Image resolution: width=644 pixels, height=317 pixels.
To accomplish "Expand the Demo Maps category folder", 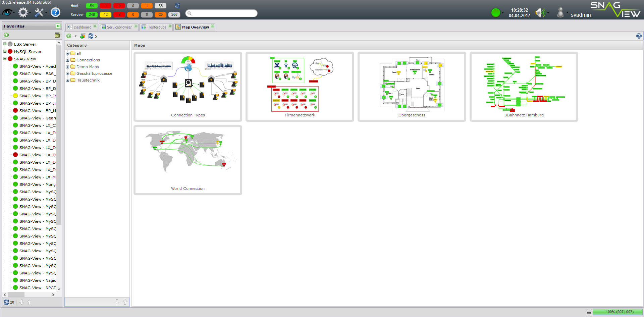I will pos(68,67).
